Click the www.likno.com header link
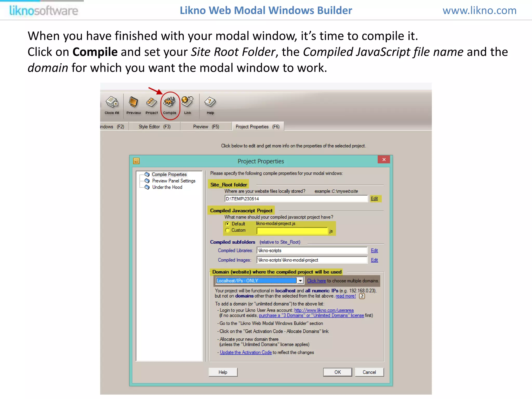532x399 pixels. [480, 10]
